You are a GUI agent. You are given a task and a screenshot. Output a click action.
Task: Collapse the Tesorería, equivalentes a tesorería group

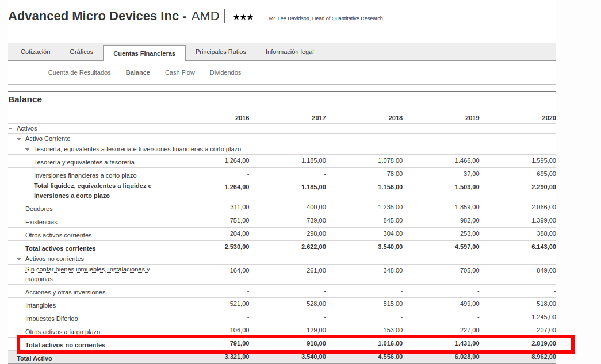pyautogui.click(x=27, y=150)
